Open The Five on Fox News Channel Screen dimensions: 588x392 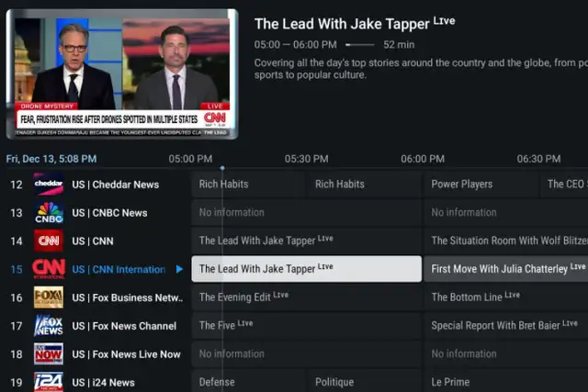(x=307, y=325)
